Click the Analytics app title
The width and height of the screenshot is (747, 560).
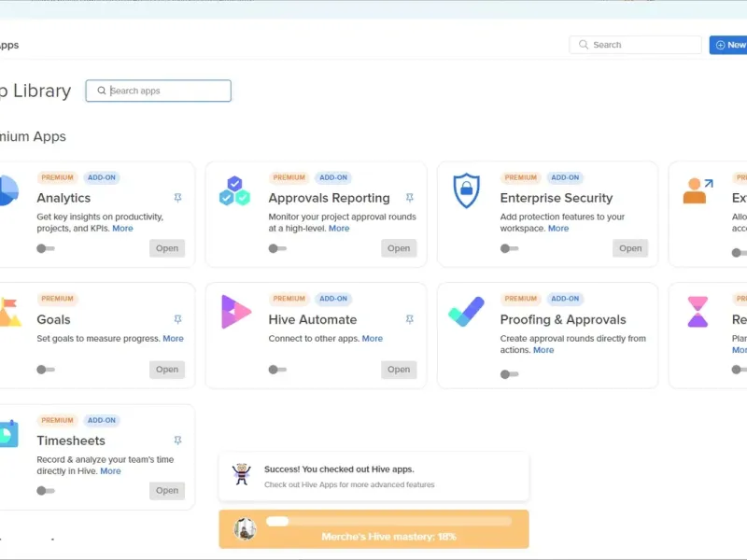(63, 198)
